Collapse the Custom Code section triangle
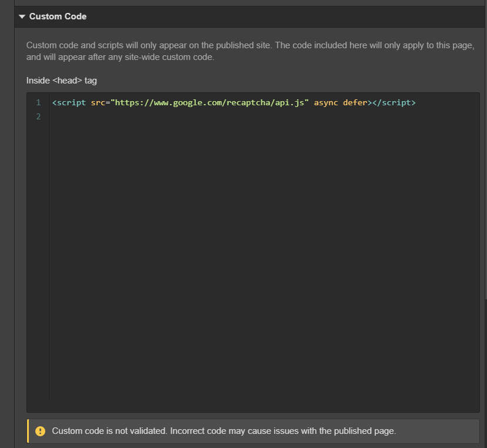Viewport: 487px width, 448px height. click(x=22, y=16)
